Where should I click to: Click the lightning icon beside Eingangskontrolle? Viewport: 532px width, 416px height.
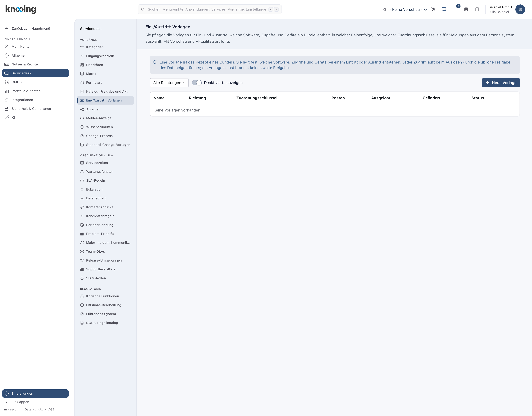click(82, 56)
